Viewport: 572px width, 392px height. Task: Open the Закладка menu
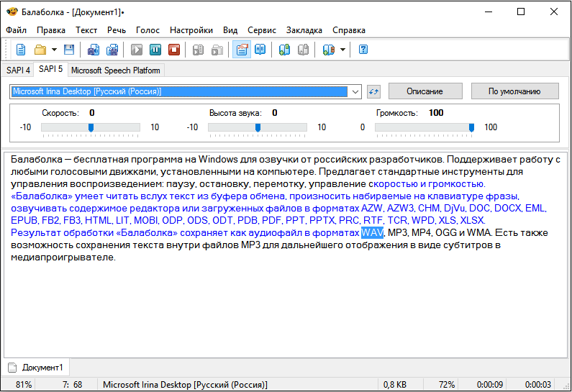[x=304, y=30]
